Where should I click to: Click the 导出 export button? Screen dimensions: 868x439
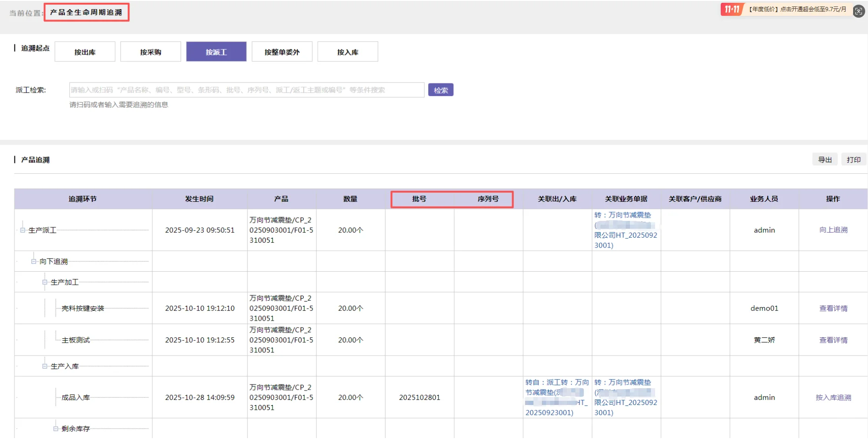pyautogui.click(x=825, y=159)
